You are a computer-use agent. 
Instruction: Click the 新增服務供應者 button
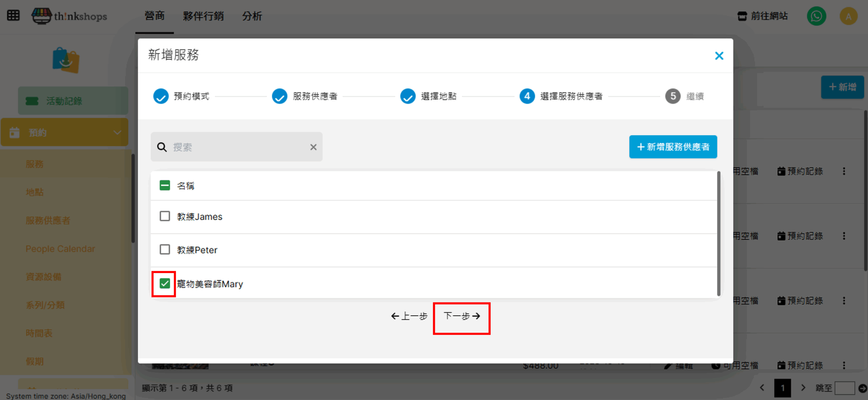coord(673,147)
